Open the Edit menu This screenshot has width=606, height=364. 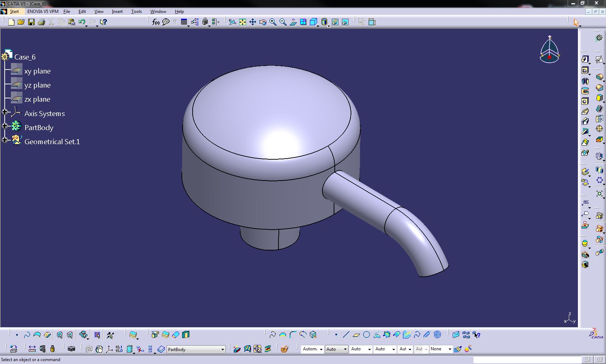[x=82, y=12]
